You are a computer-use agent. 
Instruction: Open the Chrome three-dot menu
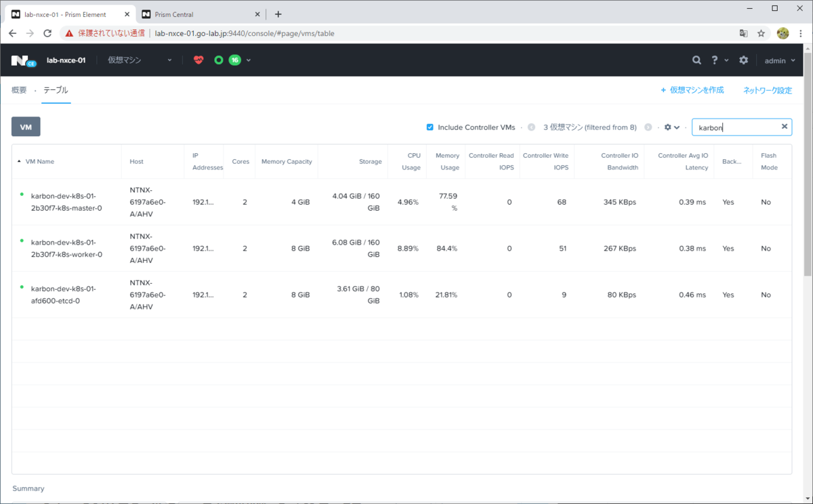click(x=801, y=33)
